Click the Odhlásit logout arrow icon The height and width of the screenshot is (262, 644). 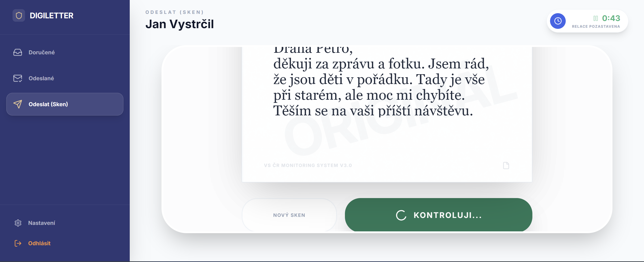point(18,243)
